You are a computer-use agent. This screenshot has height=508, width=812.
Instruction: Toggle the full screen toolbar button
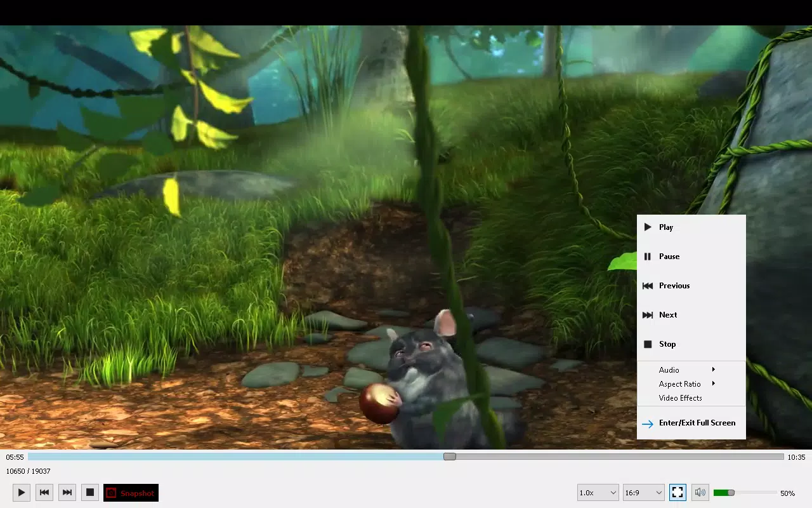pos(678,492)
